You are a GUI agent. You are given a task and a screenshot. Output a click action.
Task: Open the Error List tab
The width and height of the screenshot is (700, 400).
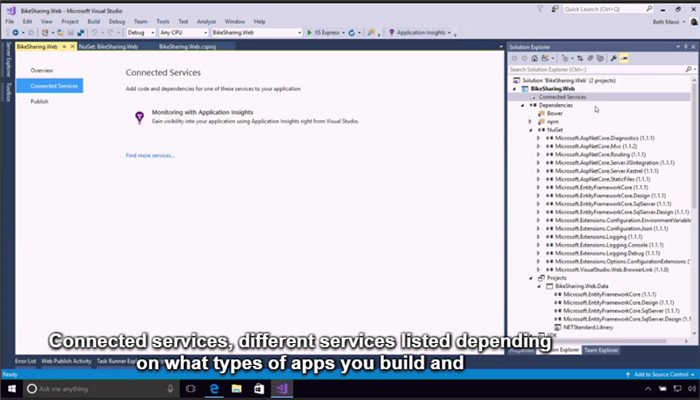click(x=25, y=361)
